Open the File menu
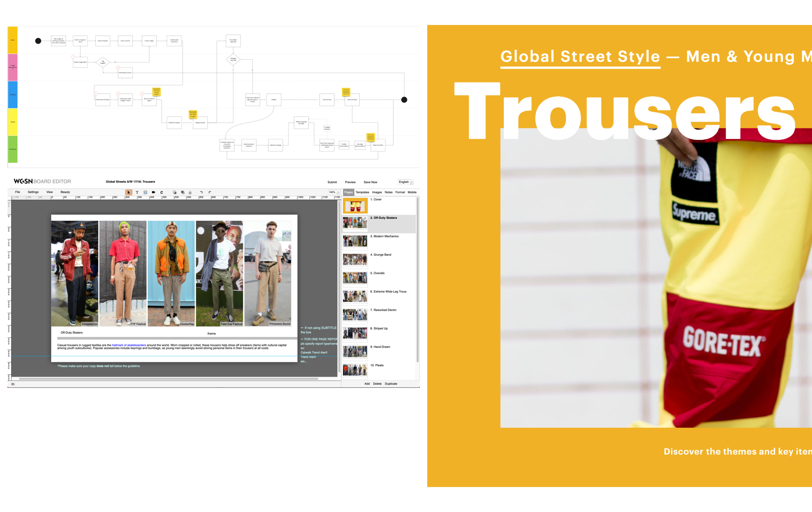Image resolution: width=812 pixels, height=512 pixels. click(18, 192)
